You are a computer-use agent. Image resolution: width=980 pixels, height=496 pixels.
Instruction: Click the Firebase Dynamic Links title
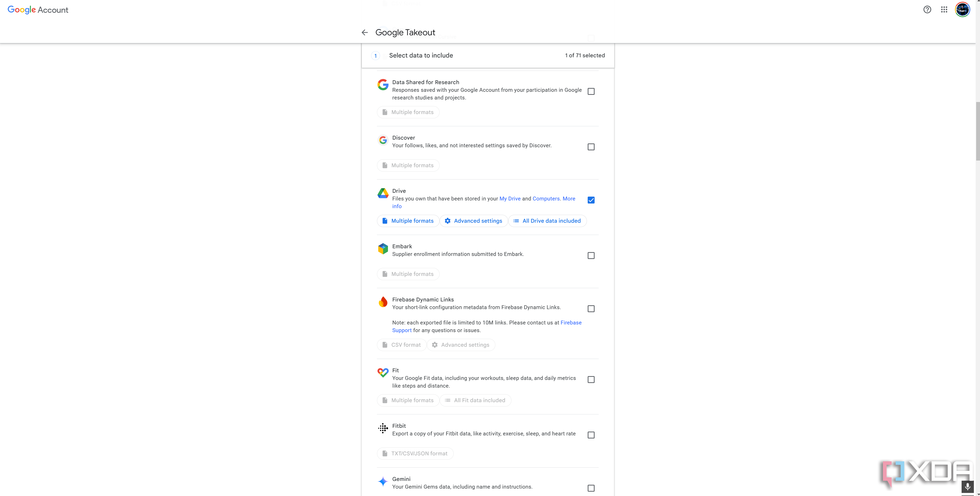pyautogui.click(x=423, y=300)
